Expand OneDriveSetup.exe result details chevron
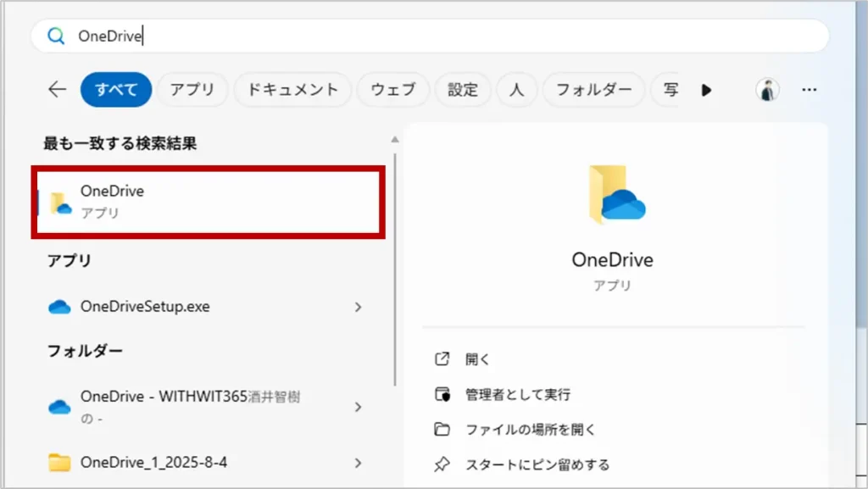868x489 pixels. (x=358, y=307)
